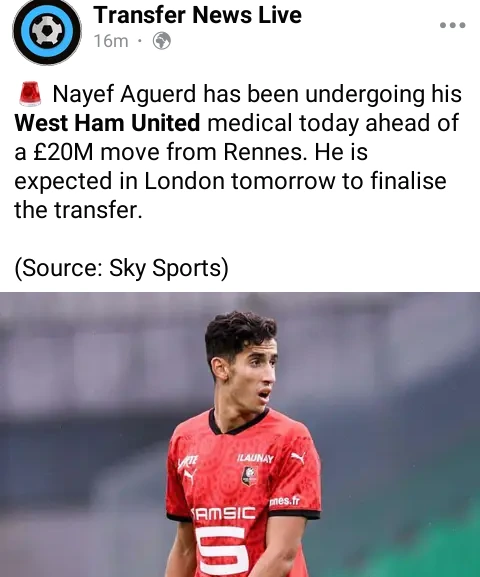
Task: Click the Nayef Aguerd name in the post
Action: coord(124,94)
